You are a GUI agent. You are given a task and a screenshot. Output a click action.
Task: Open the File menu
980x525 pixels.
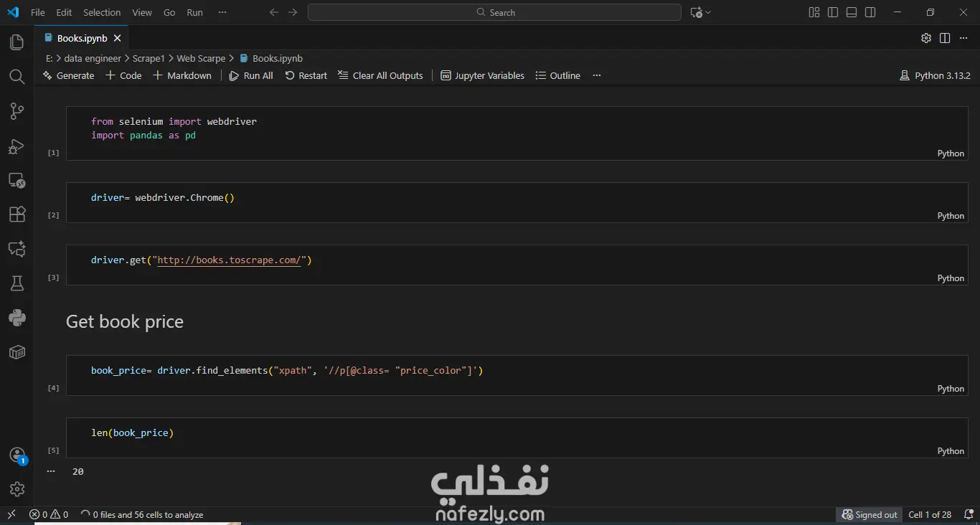point(38,12)
